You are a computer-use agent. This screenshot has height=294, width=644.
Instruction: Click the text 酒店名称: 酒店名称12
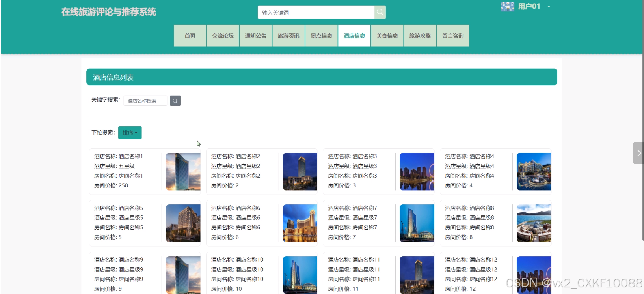tap(471, 260)
